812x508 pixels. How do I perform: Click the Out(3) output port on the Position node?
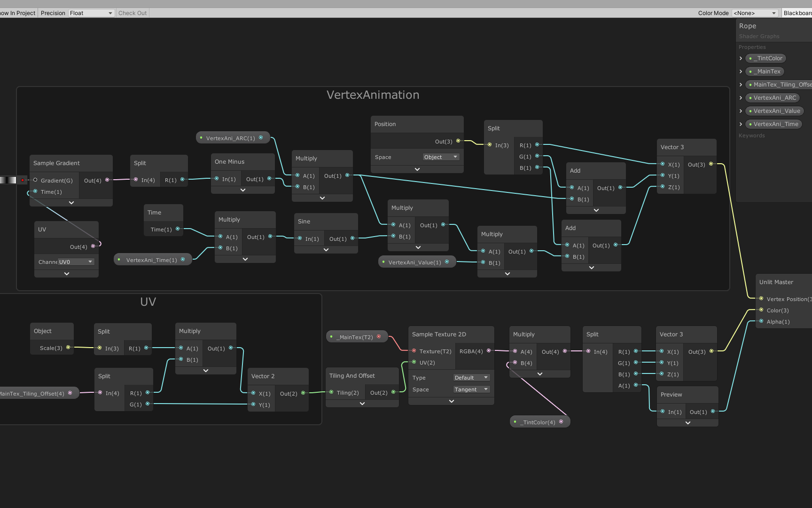tap(458, 141)
